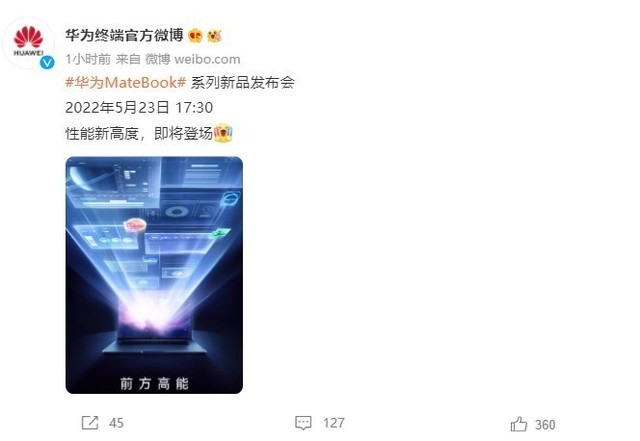Image resolution: width=640 pixels, height=441 pixels.
Task: Open the 1小时前 timestamp
Action: tap(88, 59)
